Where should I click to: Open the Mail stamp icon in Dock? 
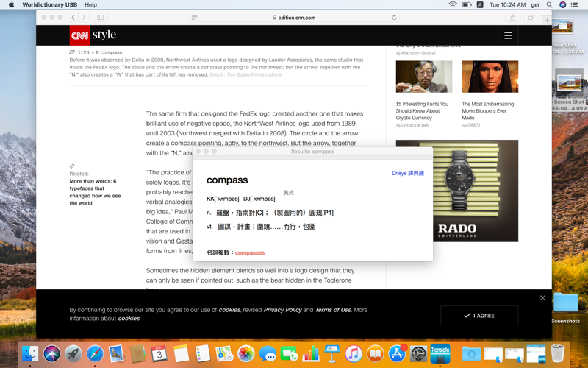116,354
